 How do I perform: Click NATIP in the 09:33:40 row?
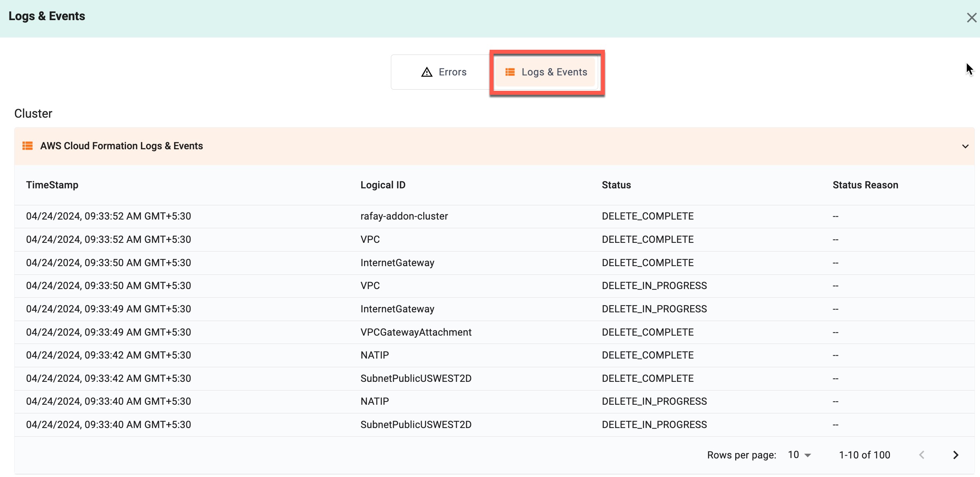375,401
